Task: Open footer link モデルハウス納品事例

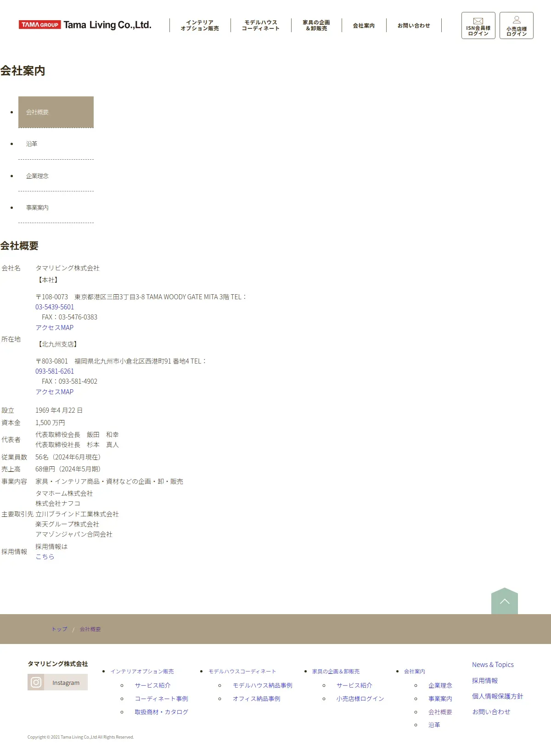Action: point(262,685)
